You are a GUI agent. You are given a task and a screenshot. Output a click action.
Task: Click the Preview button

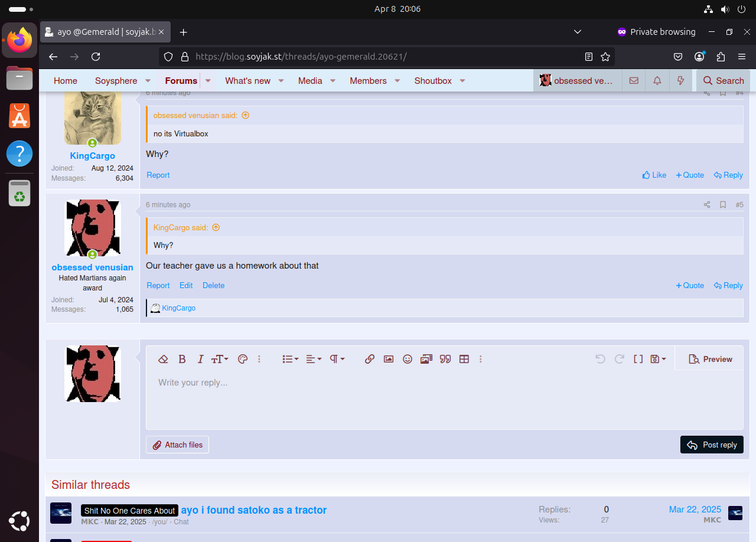point(710,359)
